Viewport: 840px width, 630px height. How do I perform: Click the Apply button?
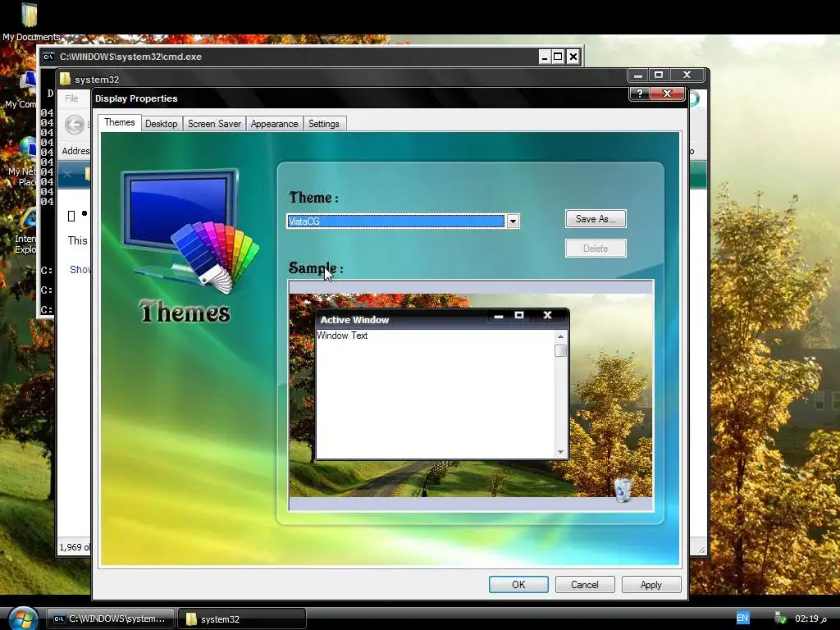651,584
